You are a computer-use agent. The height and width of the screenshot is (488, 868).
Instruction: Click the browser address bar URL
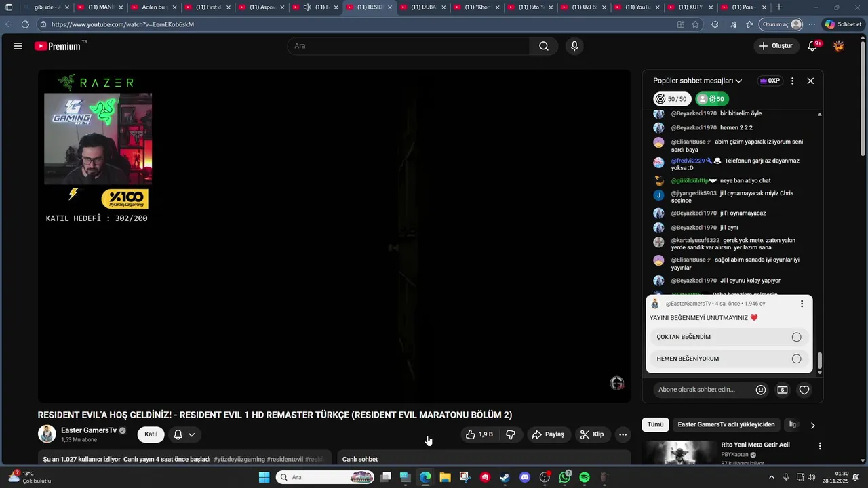pos(122,24)
